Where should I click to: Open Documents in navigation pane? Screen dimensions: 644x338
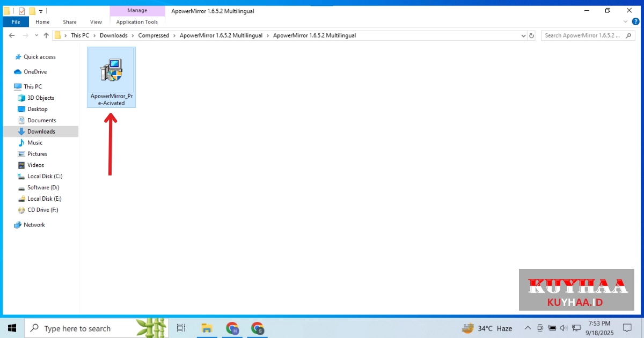[36, 120]
